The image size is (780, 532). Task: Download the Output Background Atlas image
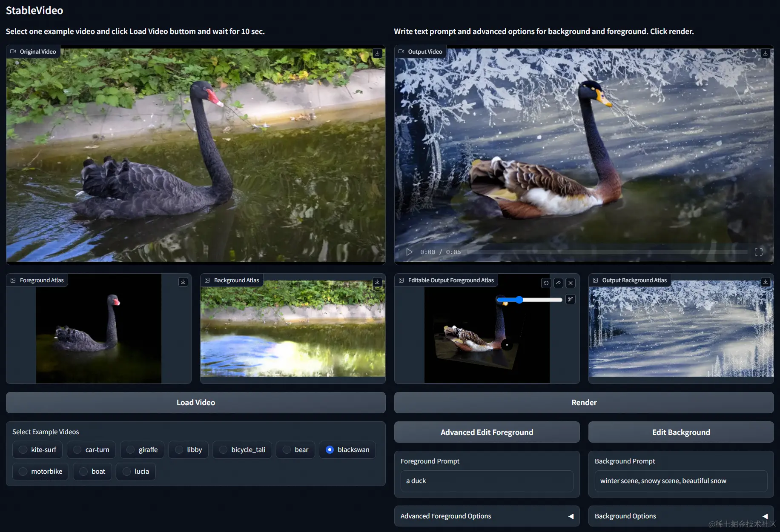(766, 282)
